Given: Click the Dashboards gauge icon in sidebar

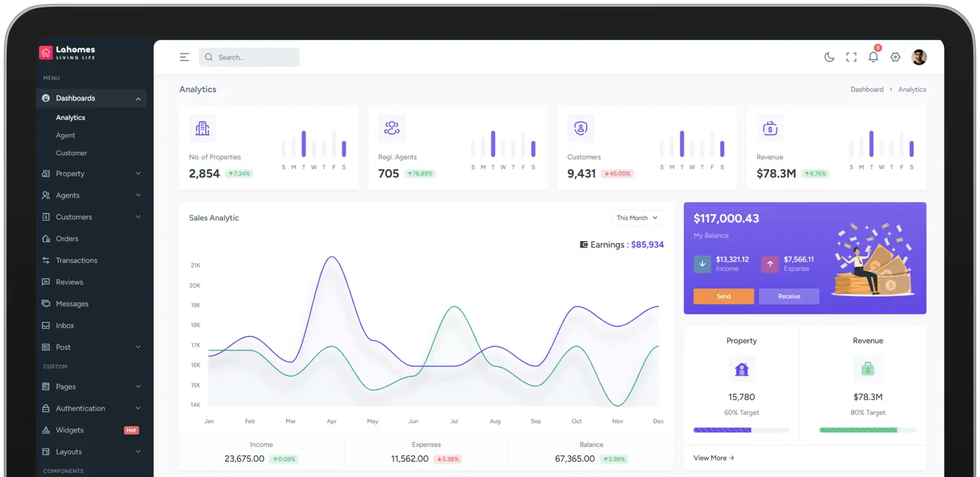Looking at the screenshot, I should click(x=46, y=98).
